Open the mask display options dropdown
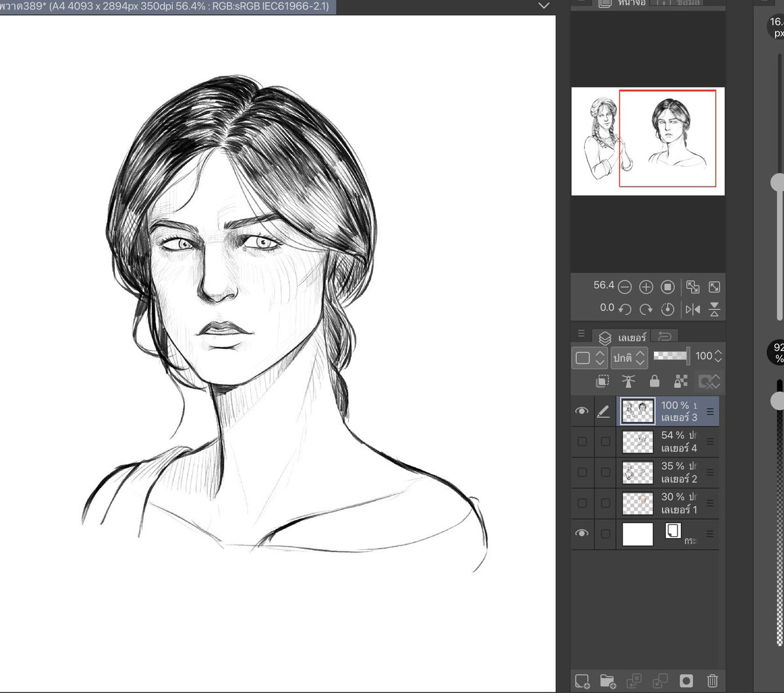 tap(708, 381)
